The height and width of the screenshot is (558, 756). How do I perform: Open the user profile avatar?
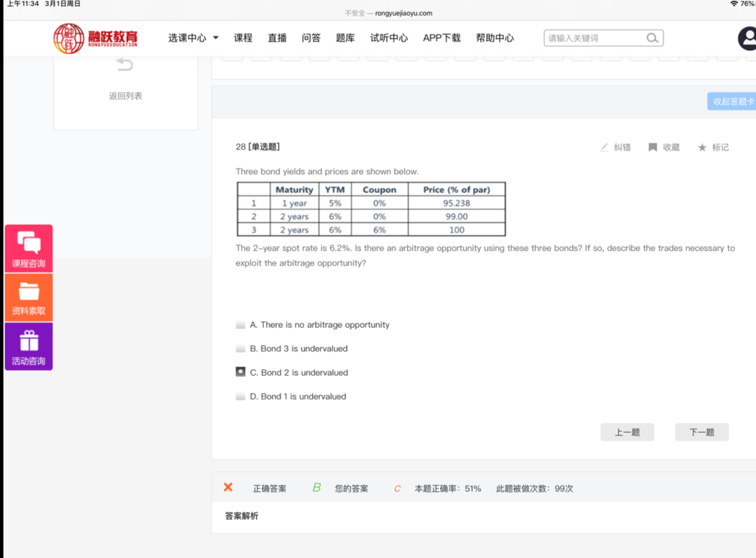tap(747, 39)
